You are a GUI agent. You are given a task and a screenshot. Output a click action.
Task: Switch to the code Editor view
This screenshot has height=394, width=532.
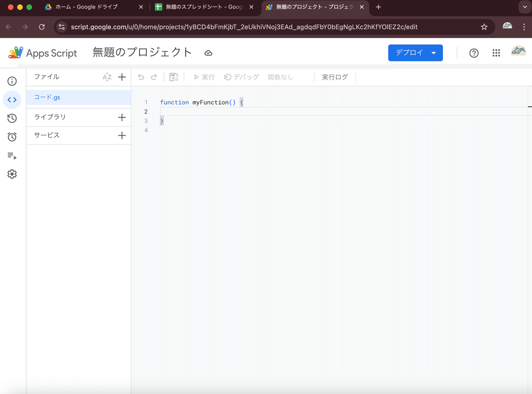click(12, 99)
